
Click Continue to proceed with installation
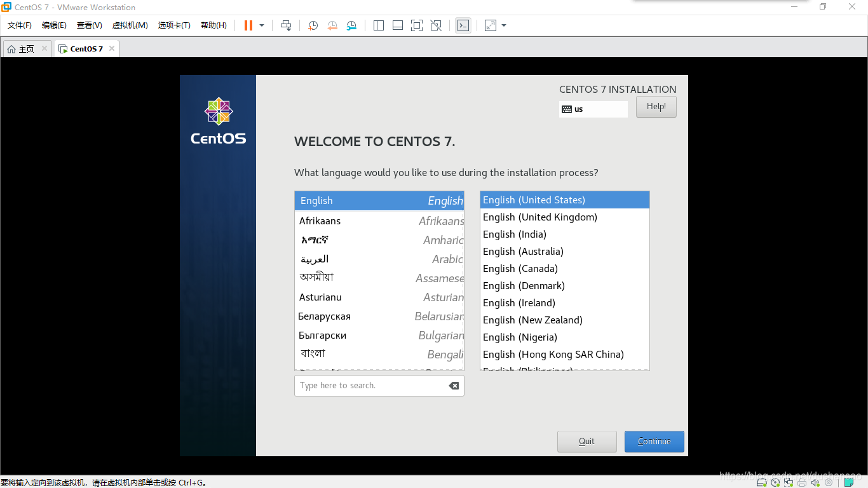pos(654,442)
